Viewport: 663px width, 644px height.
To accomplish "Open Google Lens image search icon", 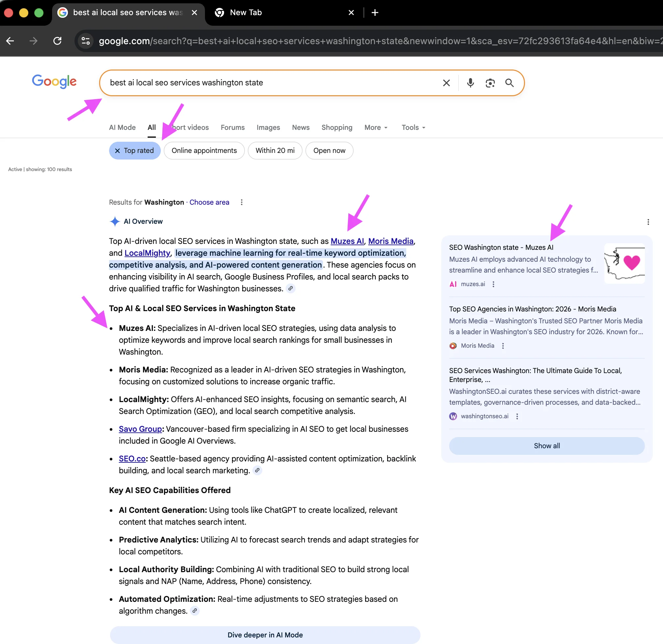I will 490,83.
